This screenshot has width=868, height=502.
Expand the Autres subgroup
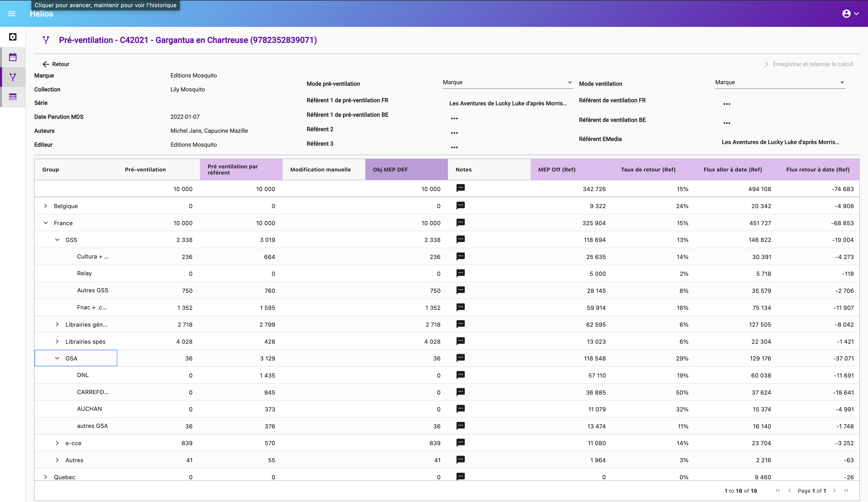click(x=57, y=460)
